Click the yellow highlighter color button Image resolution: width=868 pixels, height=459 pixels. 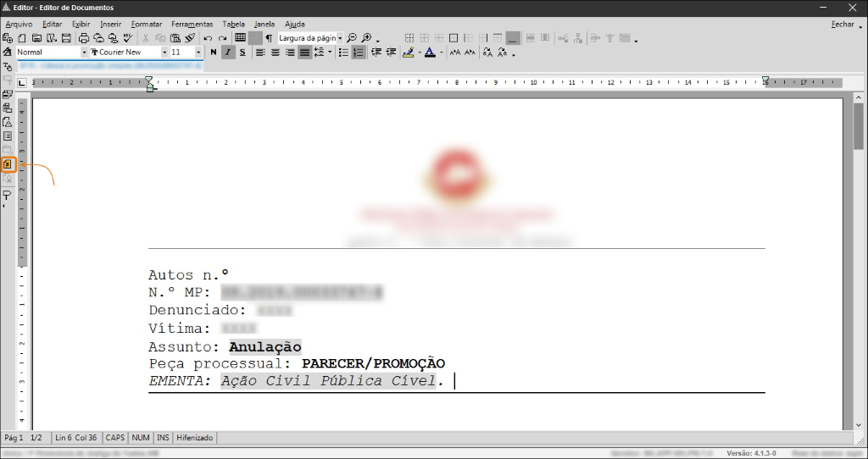[409, 53]
